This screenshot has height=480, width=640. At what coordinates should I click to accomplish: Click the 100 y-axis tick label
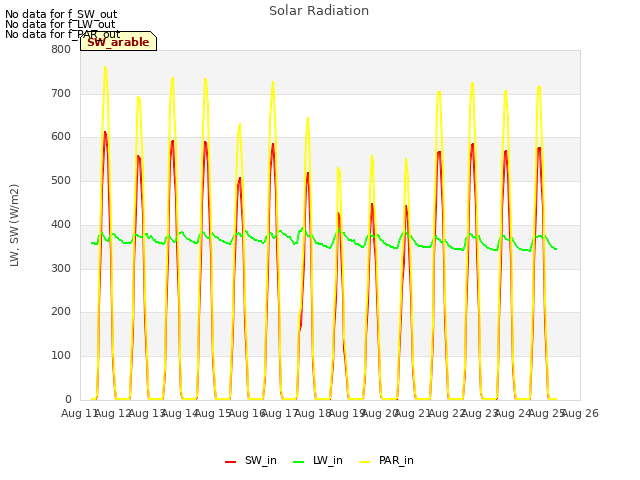pyautogui.click(x=61, y=356)
